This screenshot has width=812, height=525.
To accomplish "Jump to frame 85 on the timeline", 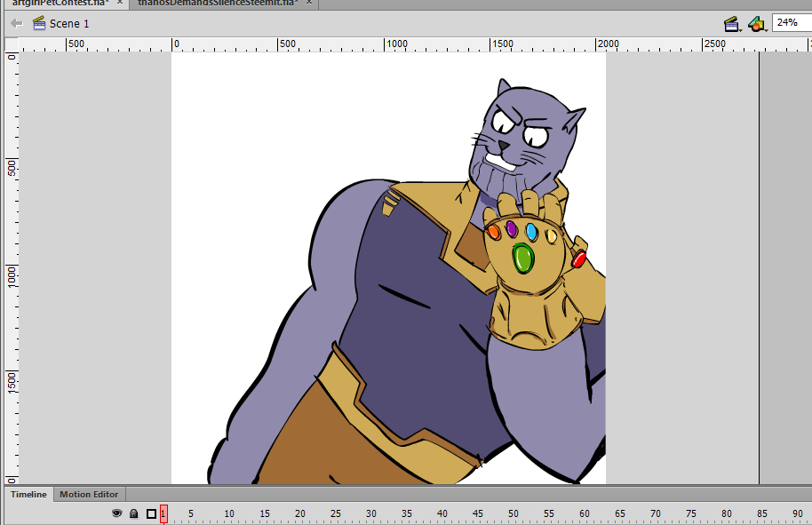I will [761, 513].
